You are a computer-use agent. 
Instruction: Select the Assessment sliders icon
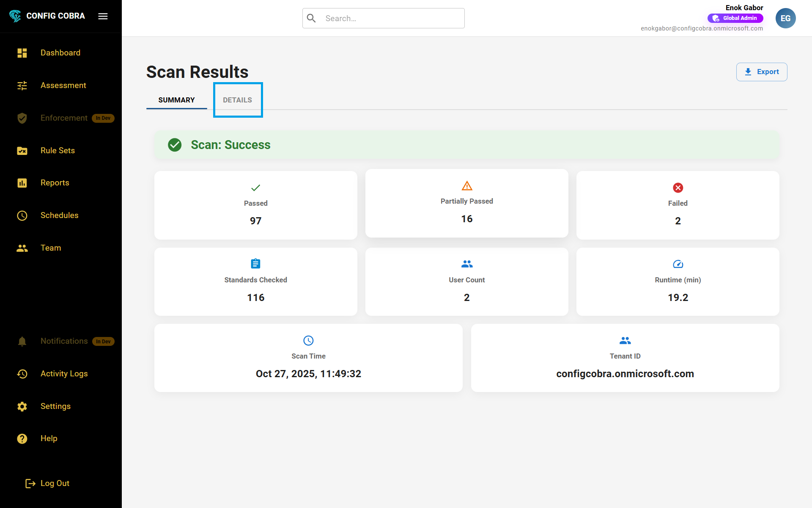coord(22,86)
